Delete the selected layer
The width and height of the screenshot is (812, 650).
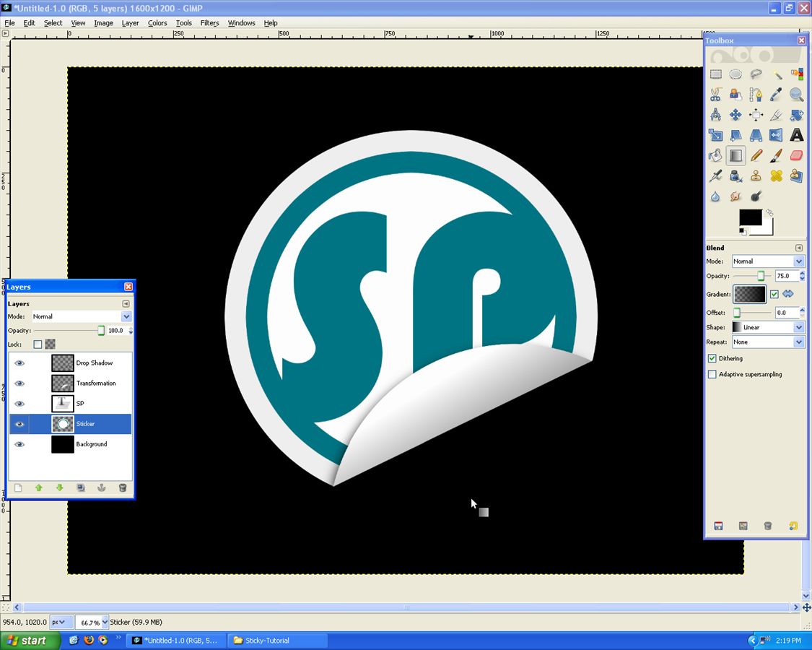point(123,487)
